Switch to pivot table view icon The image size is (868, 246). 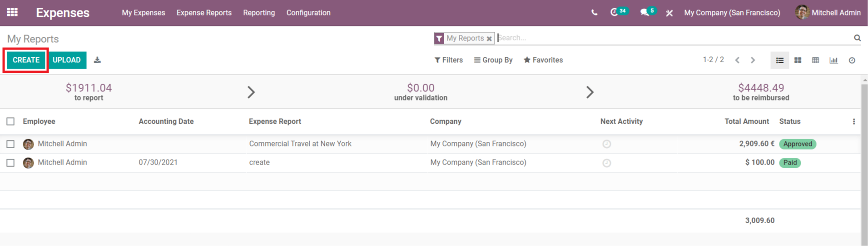click(x=815, y=60)
